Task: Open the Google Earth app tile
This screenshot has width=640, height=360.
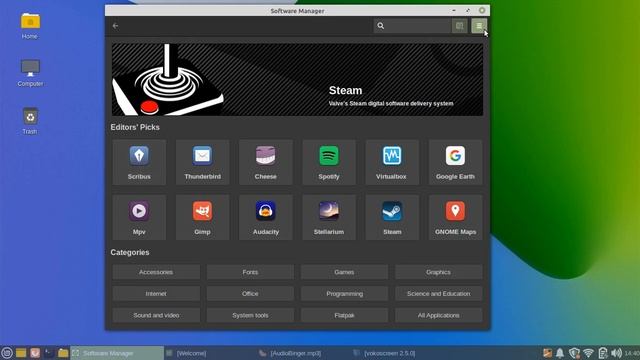Action: (x=456, y=162)
